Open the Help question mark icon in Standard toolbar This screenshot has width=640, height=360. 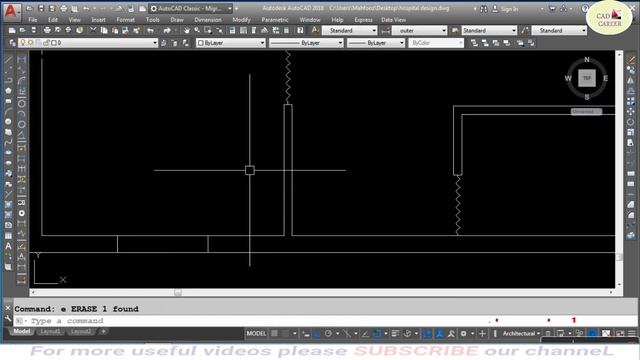(x=300, y=31)
